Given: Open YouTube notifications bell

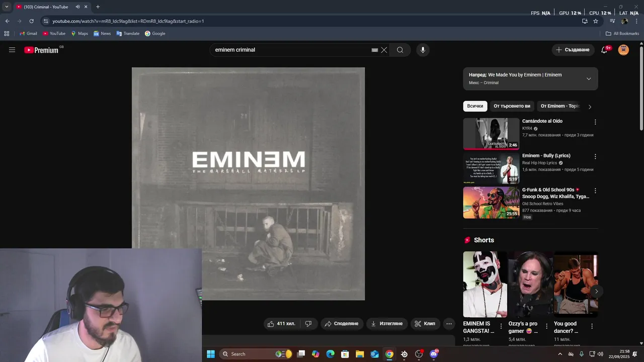Looking at the screenshot, I should click(604, 50).
